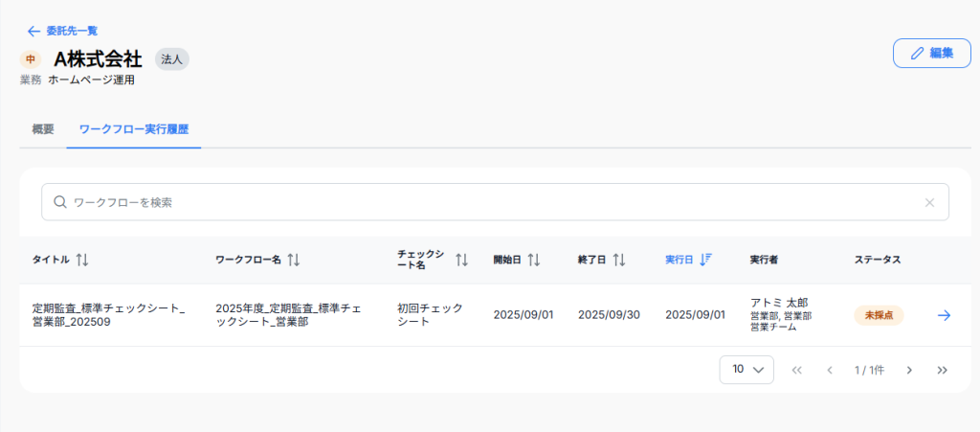980x432 pixels.
Task: Select the ワークフロー実行履歴 tab
Action: (133, 129)
